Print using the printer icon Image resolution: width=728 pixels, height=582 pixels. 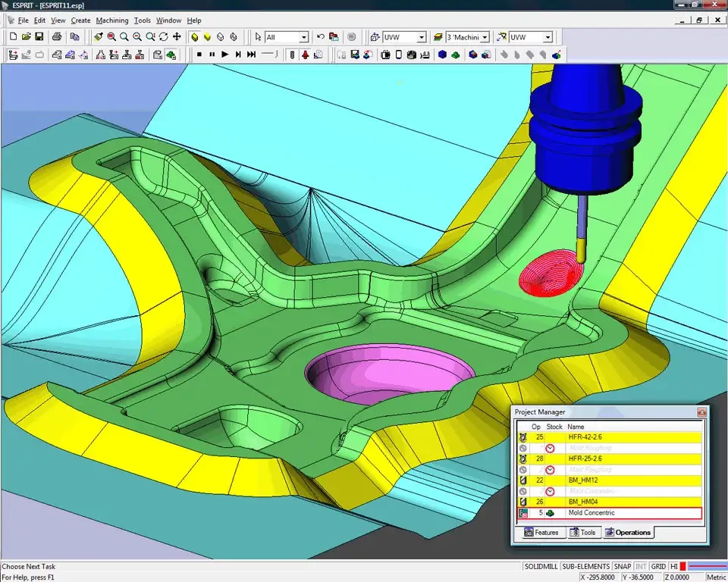(57, 36)
